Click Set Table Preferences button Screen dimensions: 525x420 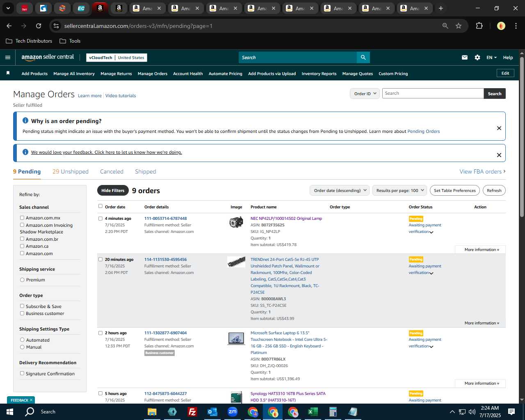point(455,190)
